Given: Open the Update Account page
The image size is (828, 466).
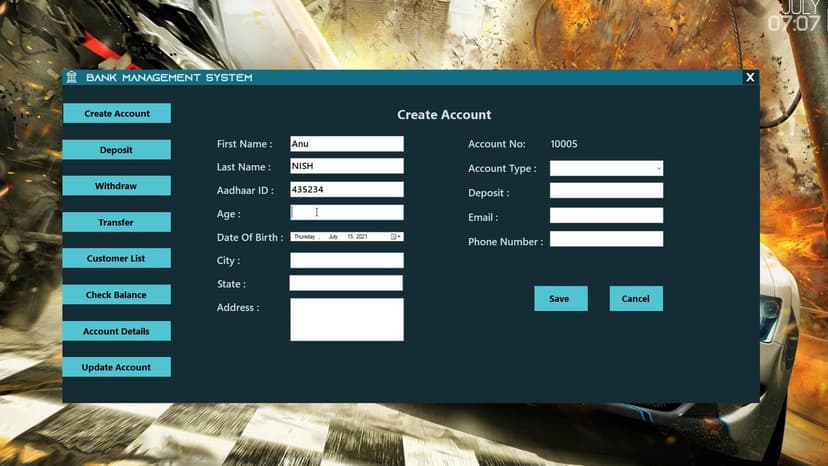Looking at the screenshot, I should coord(117,367).
